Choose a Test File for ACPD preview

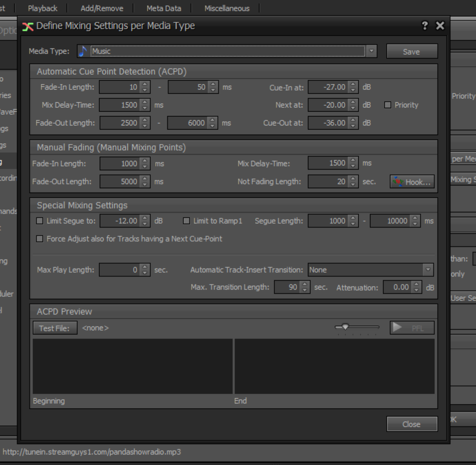(x=55, y=328)
